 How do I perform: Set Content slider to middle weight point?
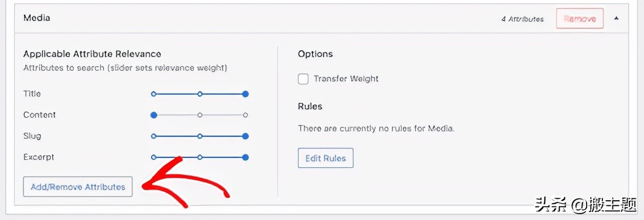tap(200, 115)
